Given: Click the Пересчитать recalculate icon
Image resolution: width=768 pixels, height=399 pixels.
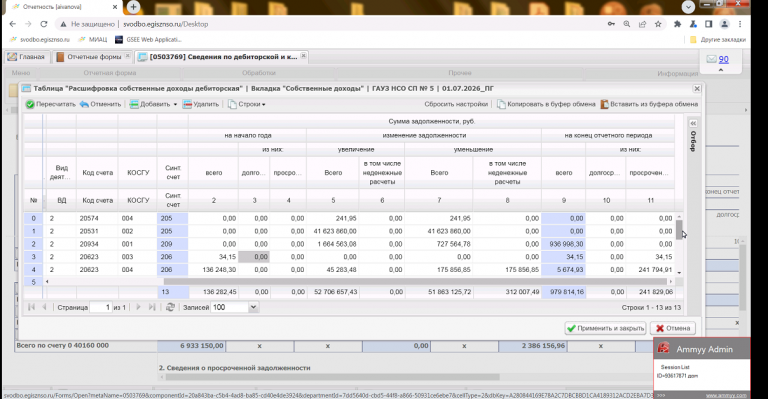Looking at the screenshot, I should click(30, 104).
